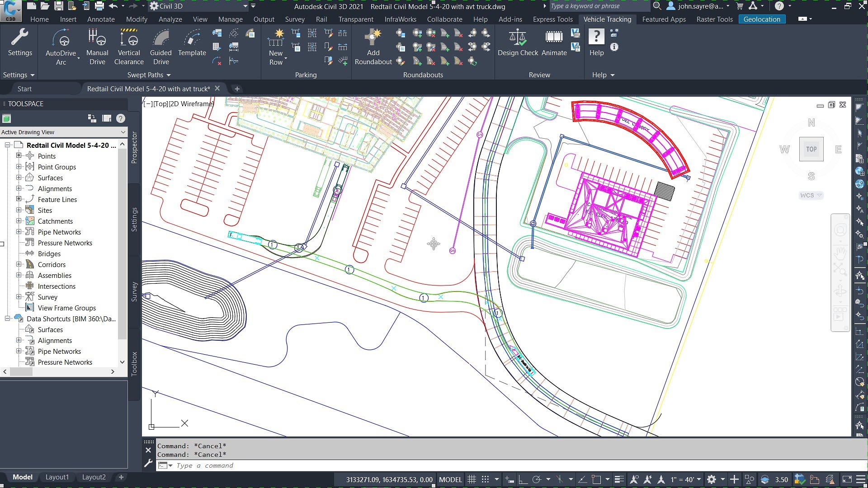
Task: Toggle the drawing grid display
Action: coord(472,479)
